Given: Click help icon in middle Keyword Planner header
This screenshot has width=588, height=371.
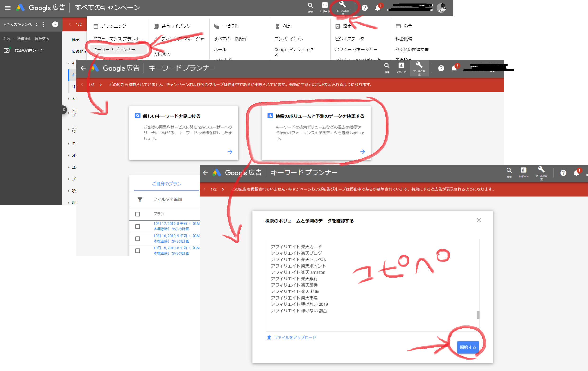Looking at the screenshot, I should coord(441,68).
